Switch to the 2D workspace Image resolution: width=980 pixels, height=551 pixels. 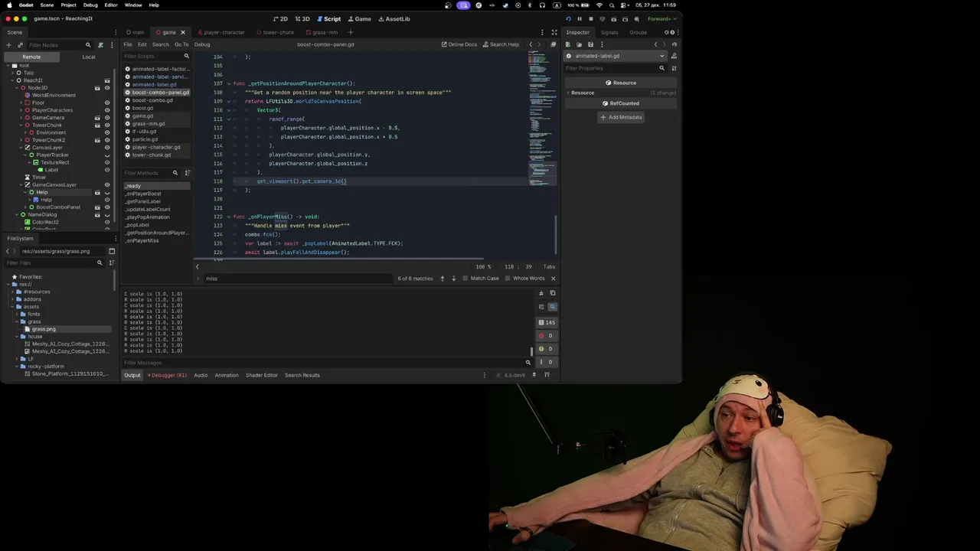tap(281, 18)
